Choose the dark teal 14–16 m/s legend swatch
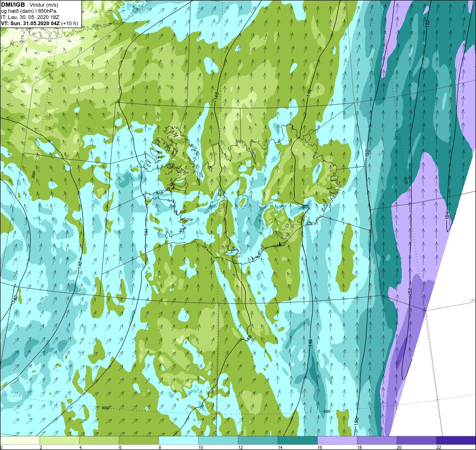This screenshot has width=476, height=450. (297, 440)
